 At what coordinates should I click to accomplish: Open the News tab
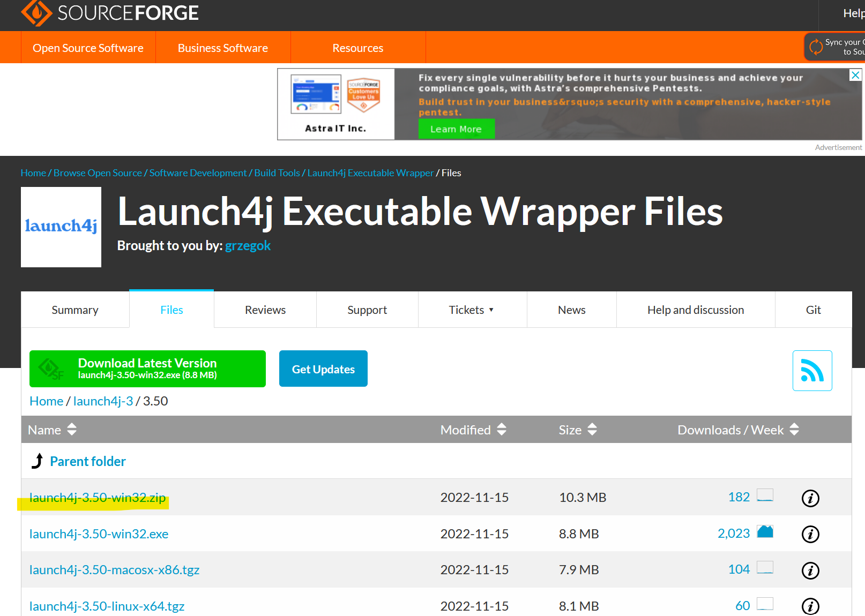click(x=572, y=310)
